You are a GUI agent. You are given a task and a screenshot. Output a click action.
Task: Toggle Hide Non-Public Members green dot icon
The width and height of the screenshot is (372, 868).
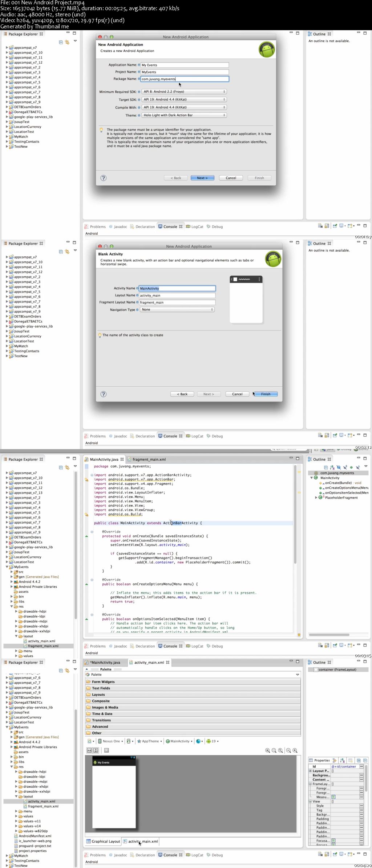point(351,467)
